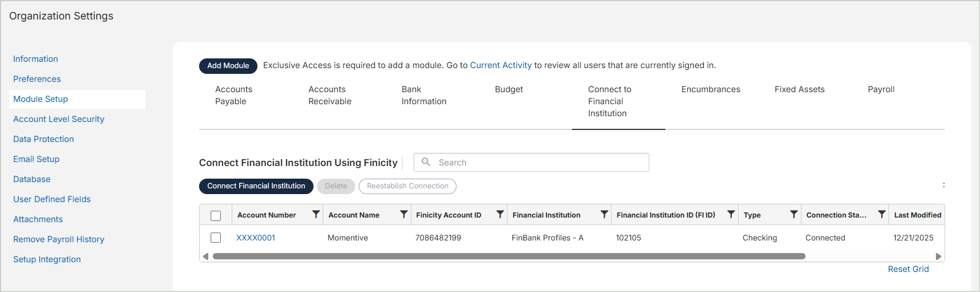Click the Account Number column filter icon

click(x=316, y=214)
